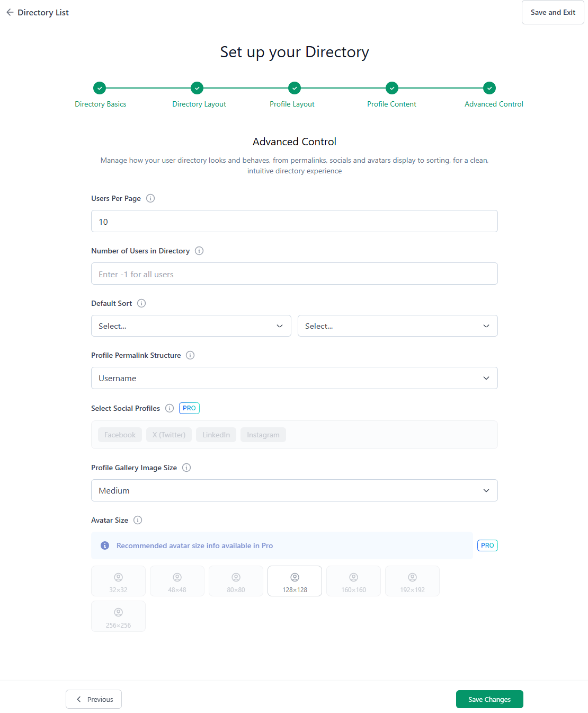Viewport: 588px width, 713px height.
Task: Click info icon beside Select Social Profiles
Action: pyautogui.click(x=170, y=408)
